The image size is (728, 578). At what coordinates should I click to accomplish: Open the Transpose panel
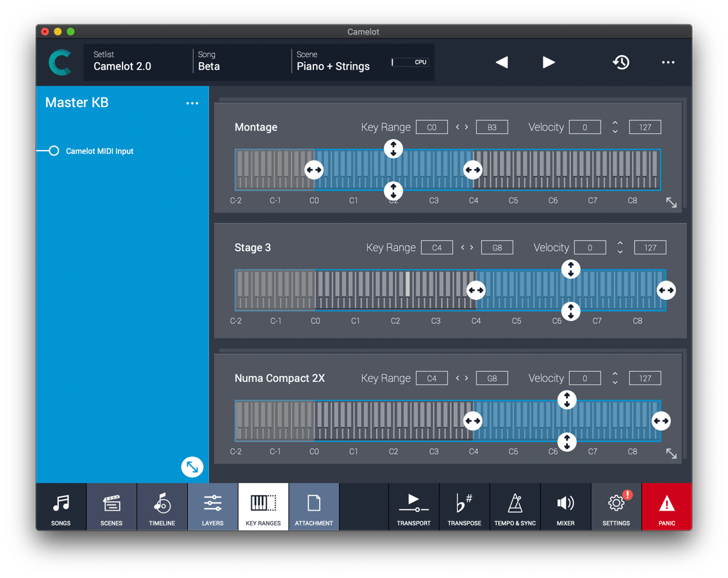pyautogui.click(x=464, y=506)
